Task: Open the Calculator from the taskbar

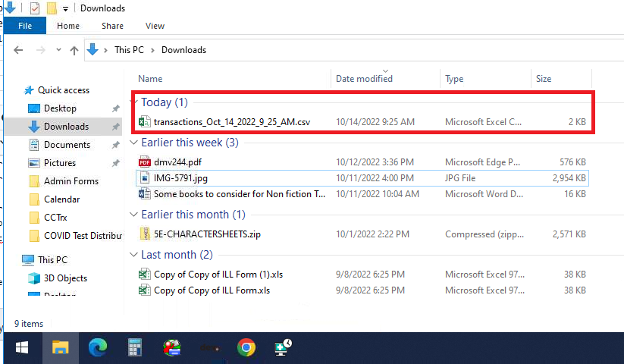Action: pyautogui.click(x=135, y=348)
